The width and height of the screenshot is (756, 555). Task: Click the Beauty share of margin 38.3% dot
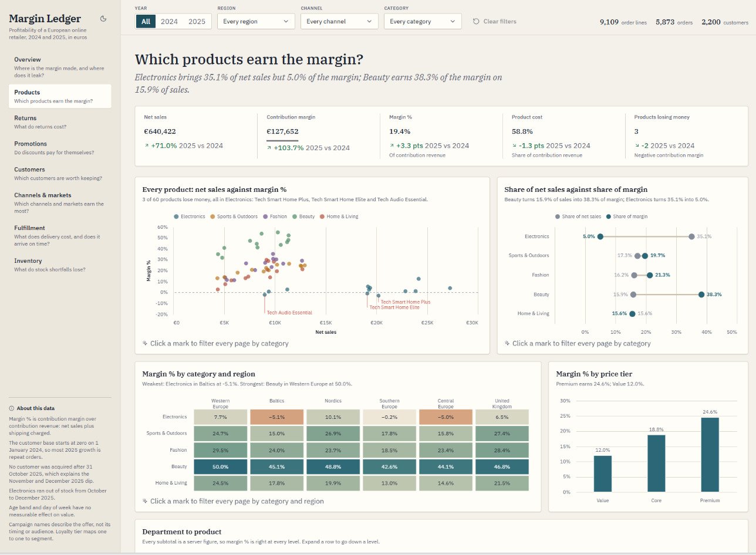(701, 295)
